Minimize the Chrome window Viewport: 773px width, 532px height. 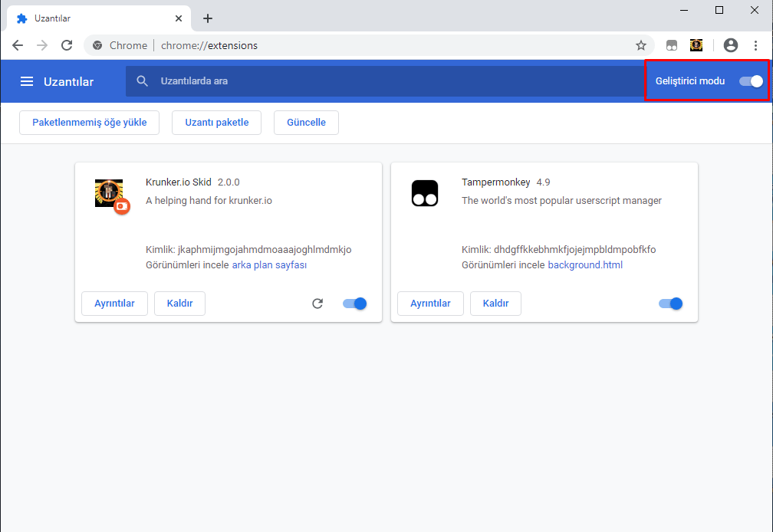[684, 10]
